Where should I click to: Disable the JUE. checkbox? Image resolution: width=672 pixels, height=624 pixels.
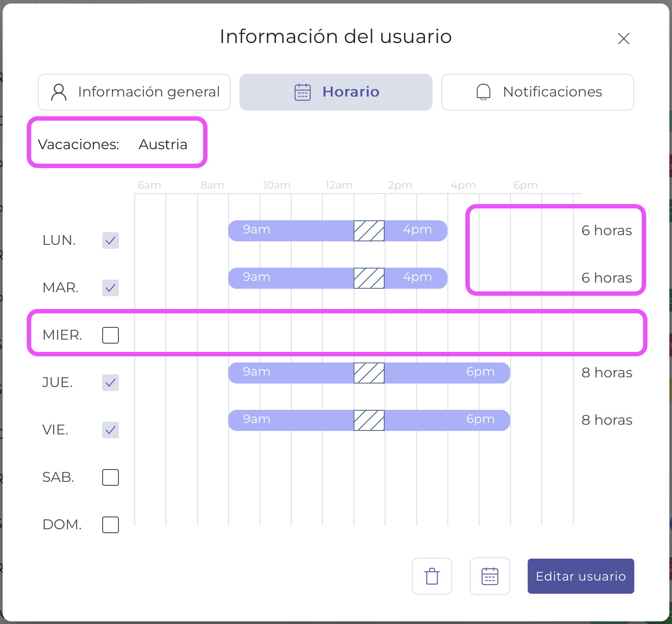[x=111, y=383]
